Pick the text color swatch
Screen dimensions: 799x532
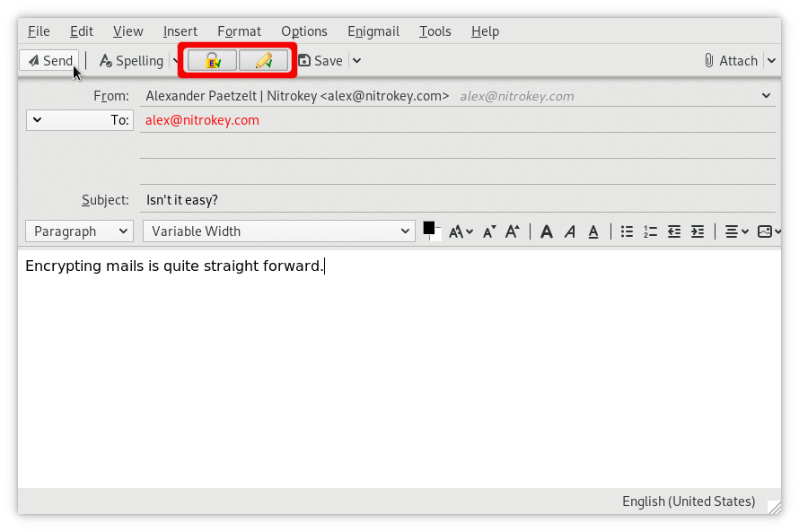click(429, 229)
